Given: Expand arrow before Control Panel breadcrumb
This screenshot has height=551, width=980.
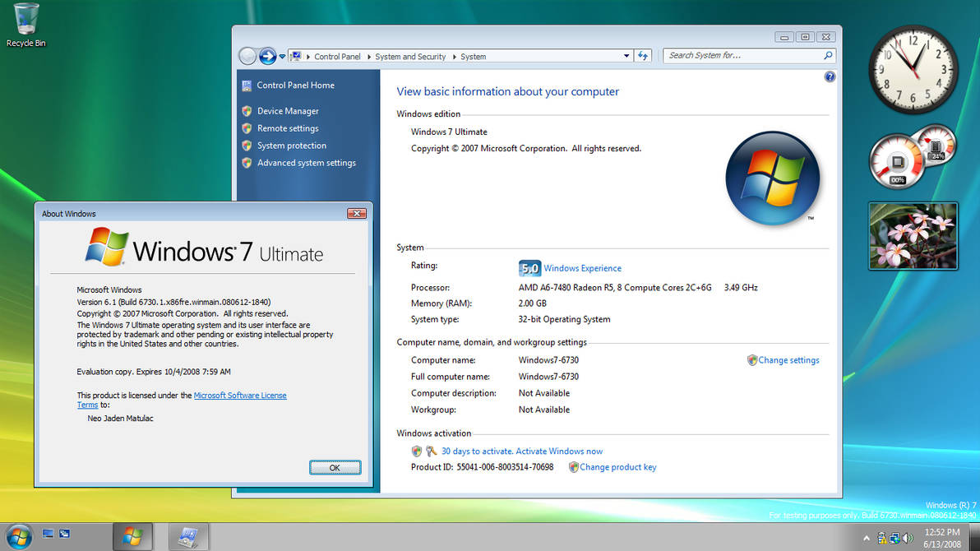Looking at the screenshot, I should [x=307, y=56].
